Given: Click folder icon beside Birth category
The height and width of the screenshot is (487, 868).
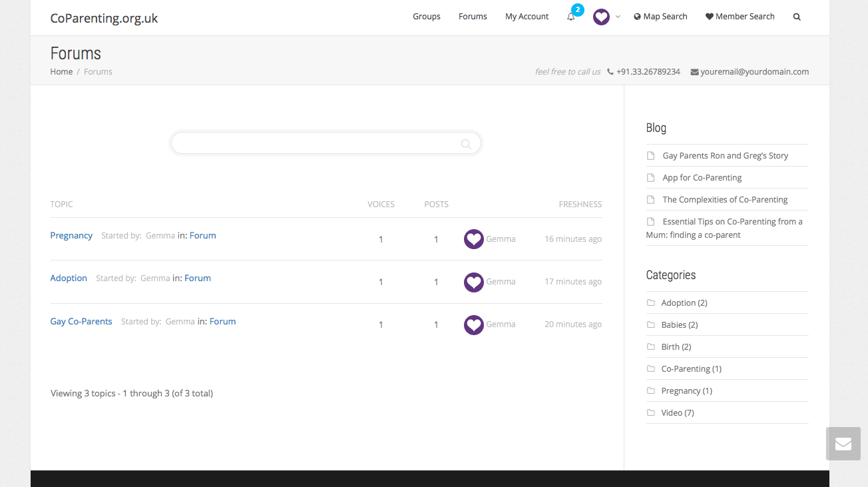Looking at the screenshot, I should (x=651, y=346).
